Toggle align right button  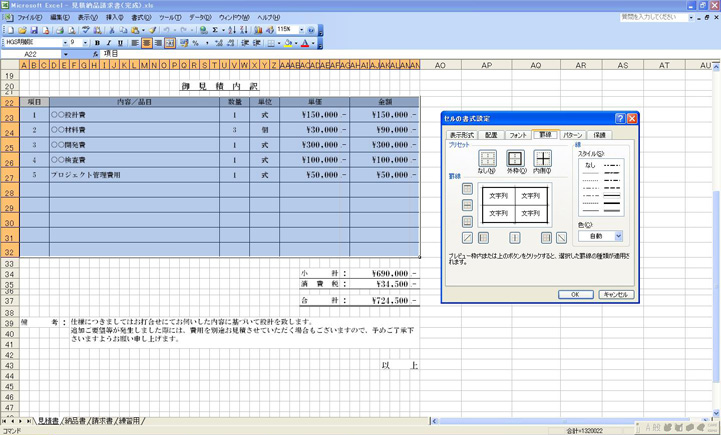(x=158, y=43)
